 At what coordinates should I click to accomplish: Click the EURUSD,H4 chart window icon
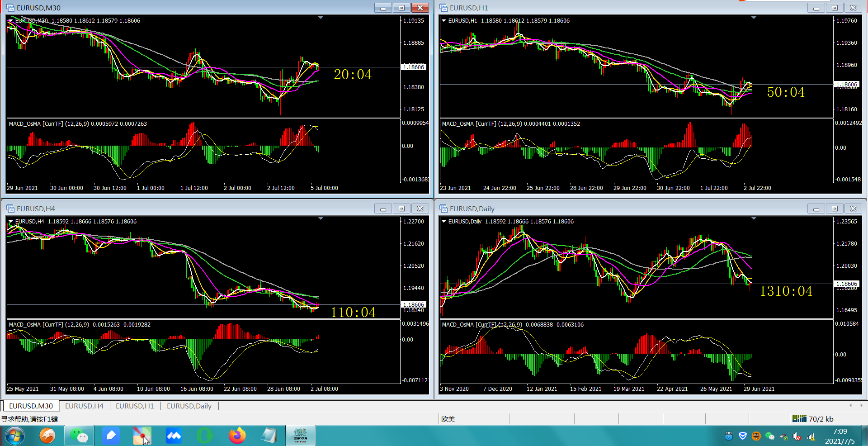pos(10,209)
